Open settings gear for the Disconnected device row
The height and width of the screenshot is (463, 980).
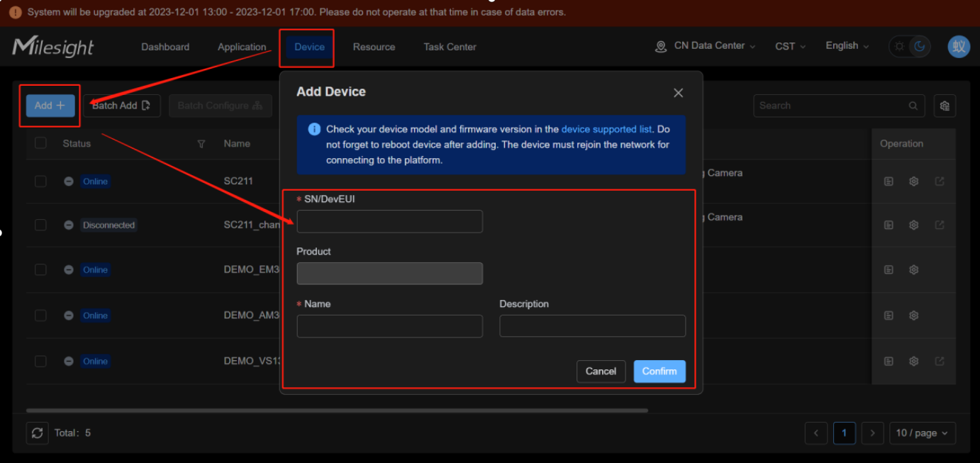click(914, 225)
